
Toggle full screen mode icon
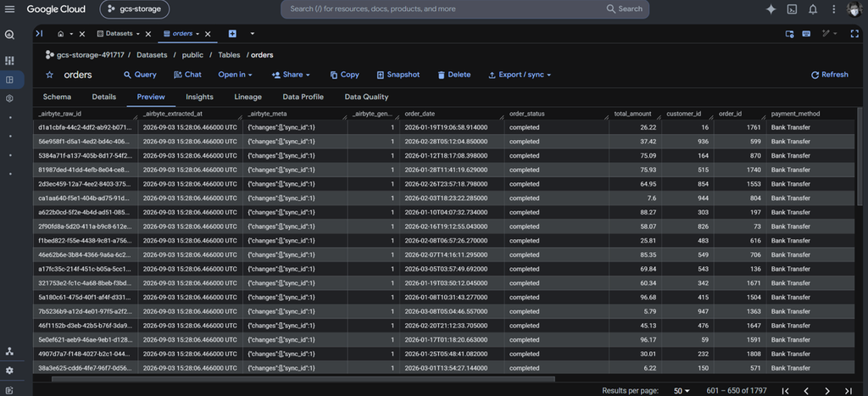(854, 34)
